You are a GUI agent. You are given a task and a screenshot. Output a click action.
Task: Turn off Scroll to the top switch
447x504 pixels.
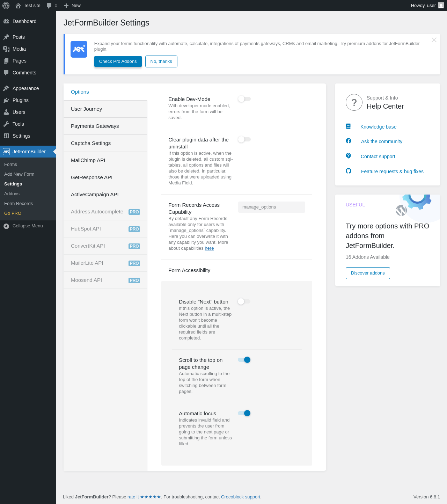pos(244,360)
